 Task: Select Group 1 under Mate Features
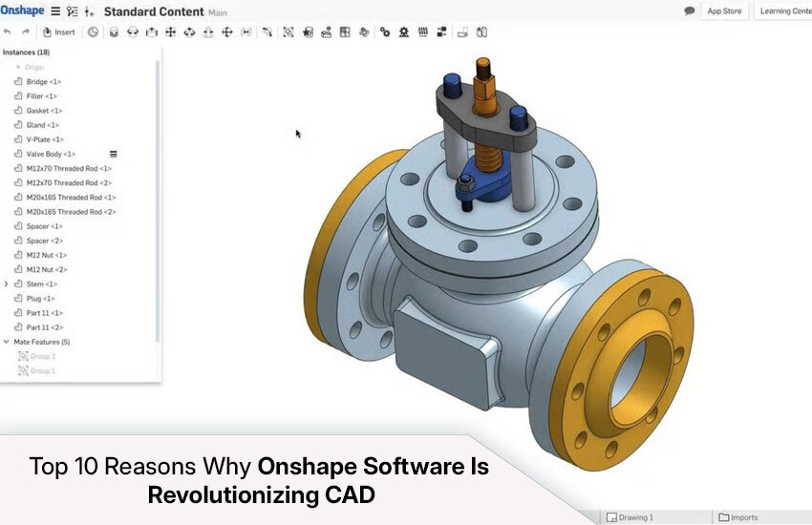(x=37, y=371)
